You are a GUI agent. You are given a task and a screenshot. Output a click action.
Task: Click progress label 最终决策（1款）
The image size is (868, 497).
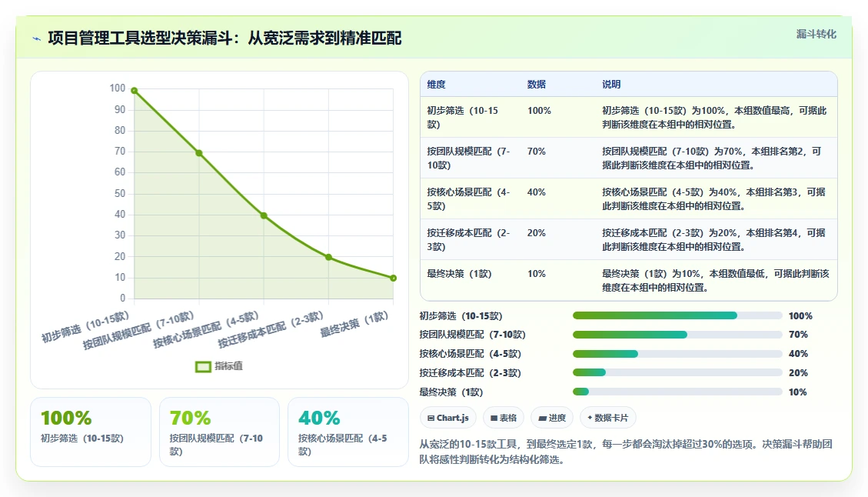pos(451,392)
